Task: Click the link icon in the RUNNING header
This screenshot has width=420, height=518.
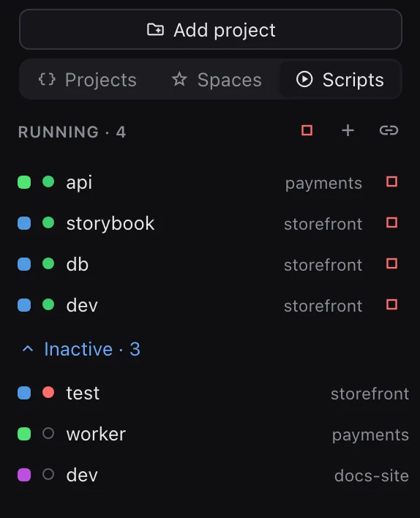Action: pos(389,130)
